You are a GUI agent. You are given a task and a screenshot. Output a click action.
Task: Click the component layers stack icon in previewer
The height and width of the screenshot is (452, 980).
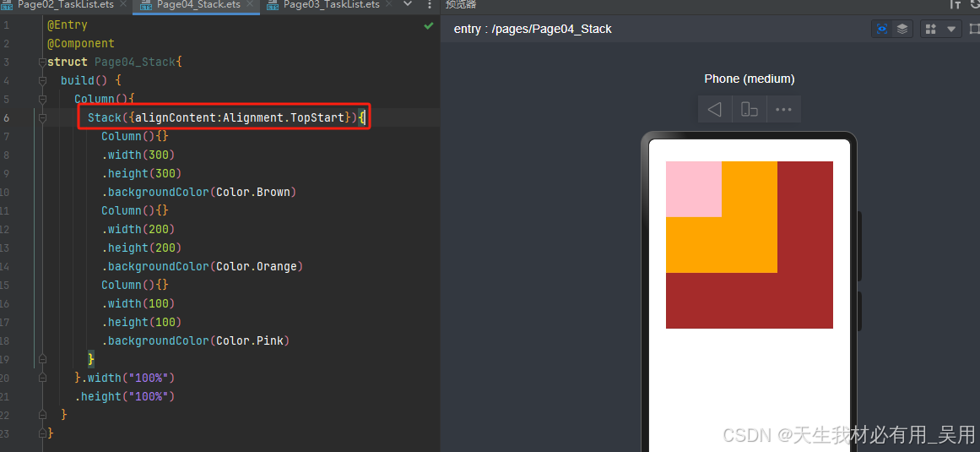click(901, 29)
